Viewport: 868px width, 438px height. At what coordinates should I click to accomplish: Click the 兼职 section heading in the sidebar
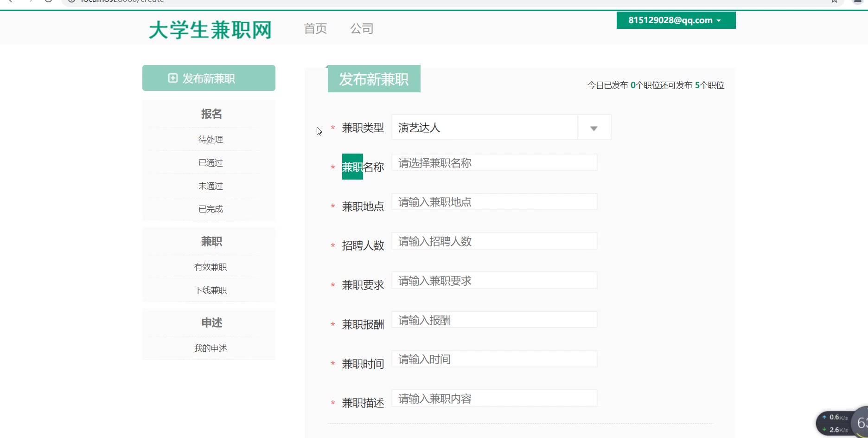(211, 242)
